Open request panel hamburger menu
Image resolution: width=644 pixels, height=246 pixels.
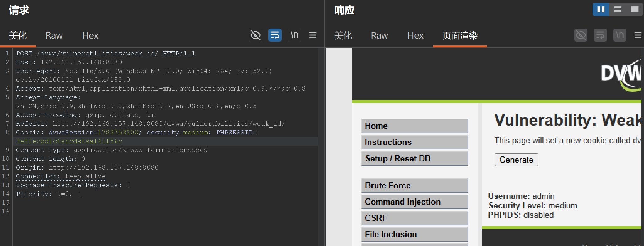312,35
